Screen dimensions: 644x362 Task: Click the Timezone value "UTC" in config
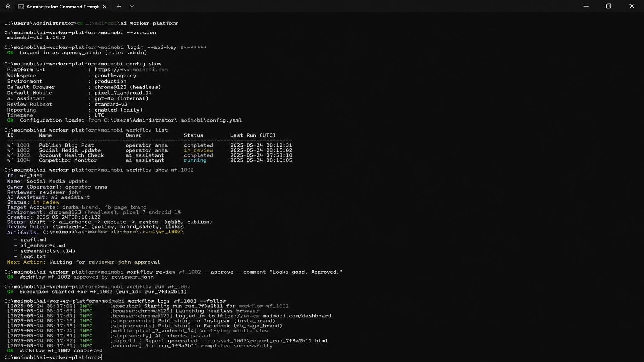tap(99, 115)
